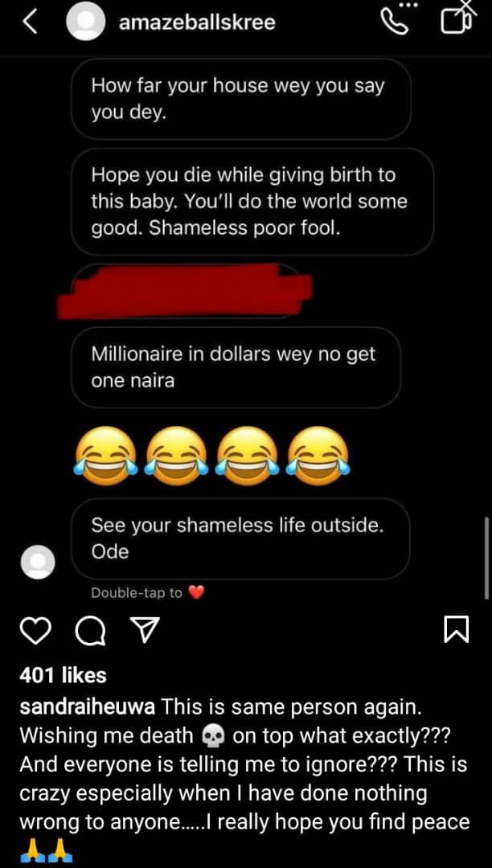The image size is (492, 868).
Task: Go back using the left chevron arrow
Action: (x=31, y=23)
